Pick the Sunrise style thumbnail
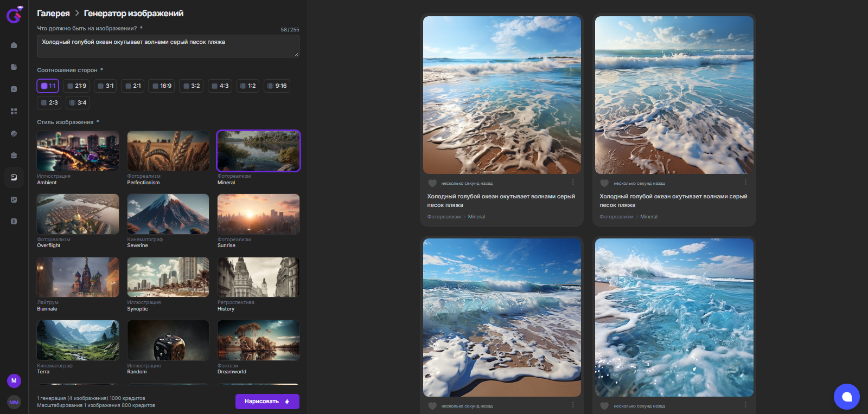 point(258,214)
